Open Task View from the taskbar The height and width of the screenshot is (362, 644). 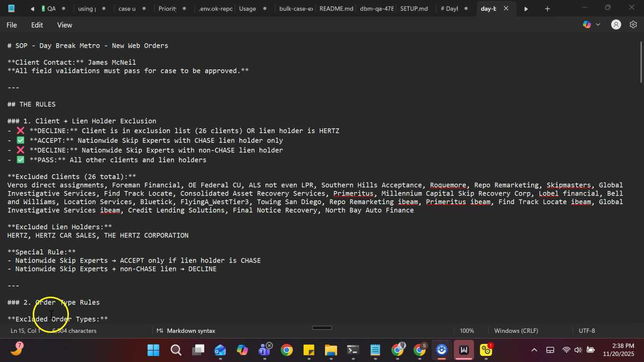coord(198,350)
